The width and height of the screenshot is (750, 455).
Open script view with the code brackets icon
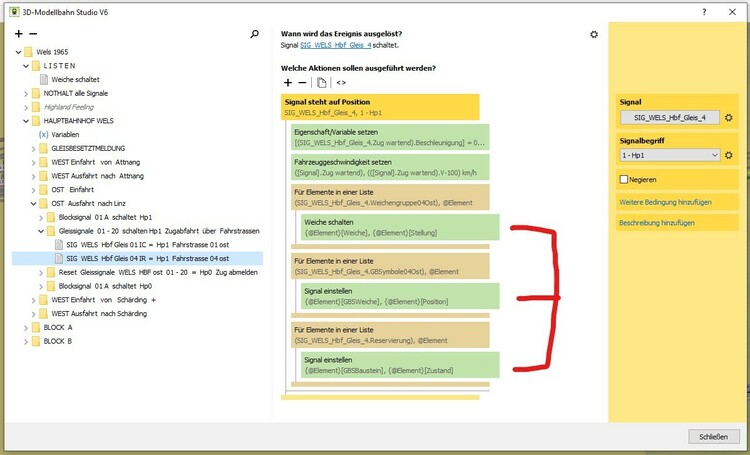[x=341, y=82]
